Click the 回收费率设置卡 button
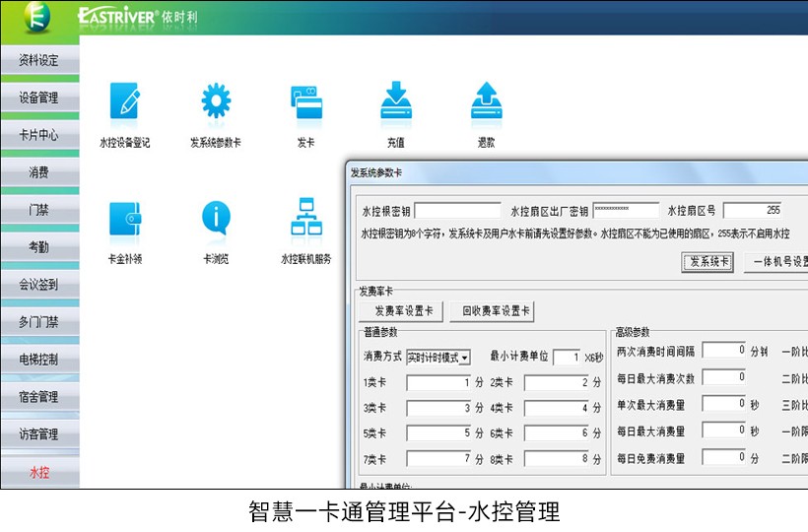Viewport: 808px width, 532px height. point(492,311)
